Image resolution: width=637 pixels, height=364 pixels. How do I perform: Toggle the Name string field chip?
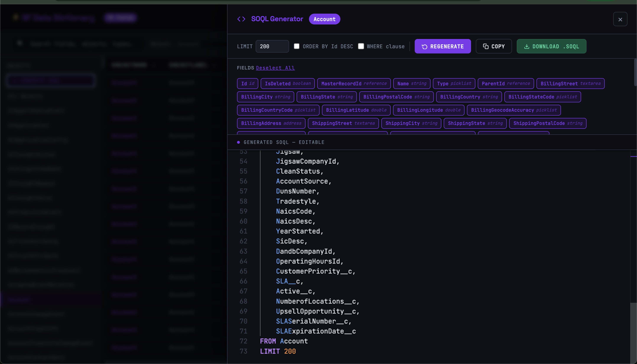[412, 84]
